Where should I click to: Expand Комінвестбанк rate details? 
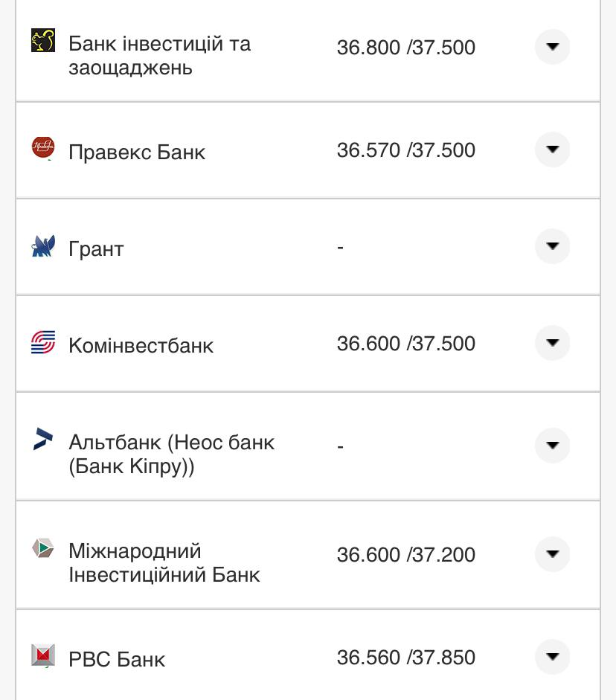pyautogui.click(x=552, y=343)
